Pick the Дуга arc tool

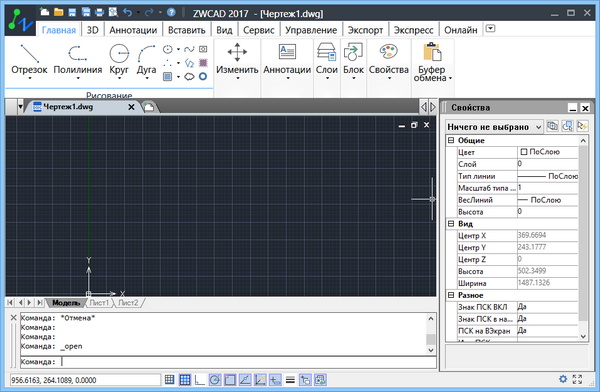(147, 60)
